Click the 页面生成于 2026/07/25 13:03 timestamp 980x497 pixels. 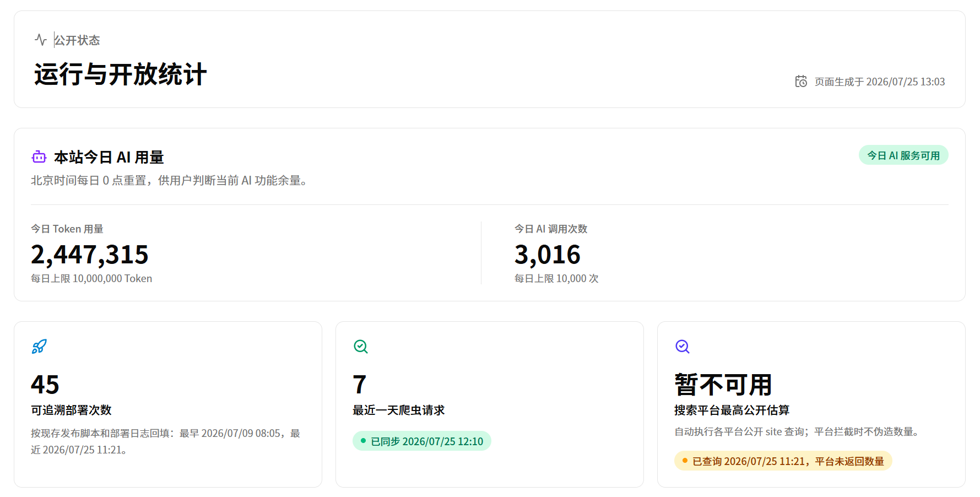pos(880,82)
